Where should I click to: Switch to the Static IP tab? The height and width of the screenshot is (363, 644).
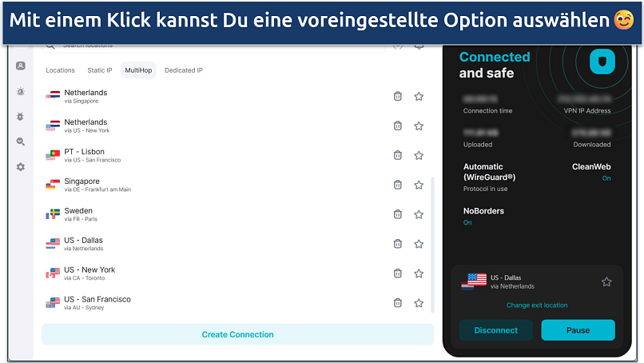click(x=100, y=70)
